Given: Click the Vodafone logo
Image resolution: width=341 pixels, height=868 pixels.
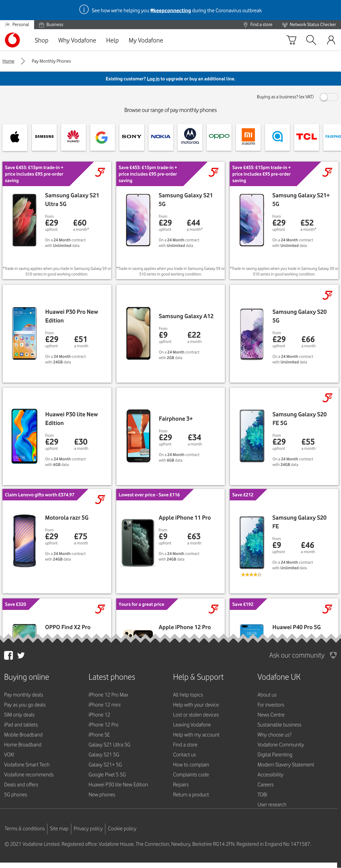Looking at the screenshot, I should 12,40.
